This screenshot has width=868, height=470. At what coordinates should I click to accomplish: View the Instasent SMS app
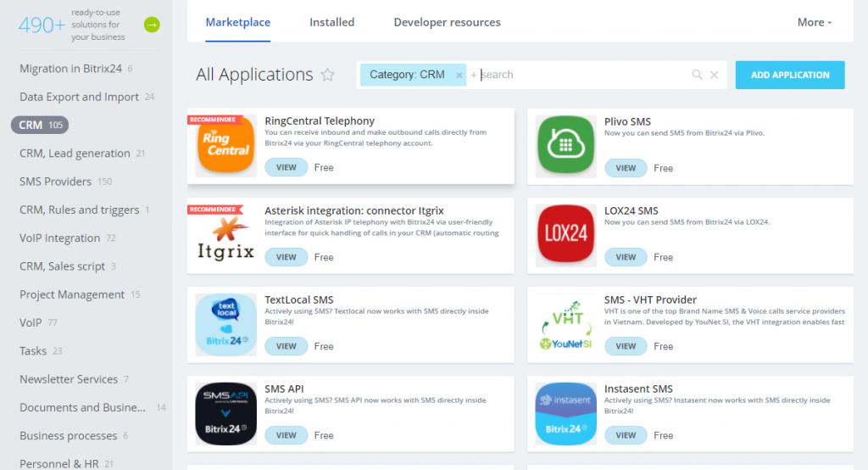click(x=626, y=435)
